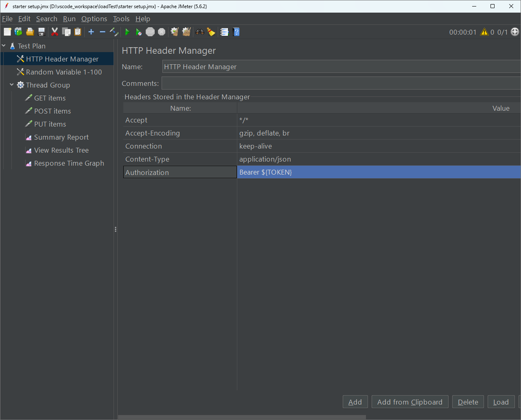
Task: Open Search with the binoculars icon
Action: click(199, 32)
